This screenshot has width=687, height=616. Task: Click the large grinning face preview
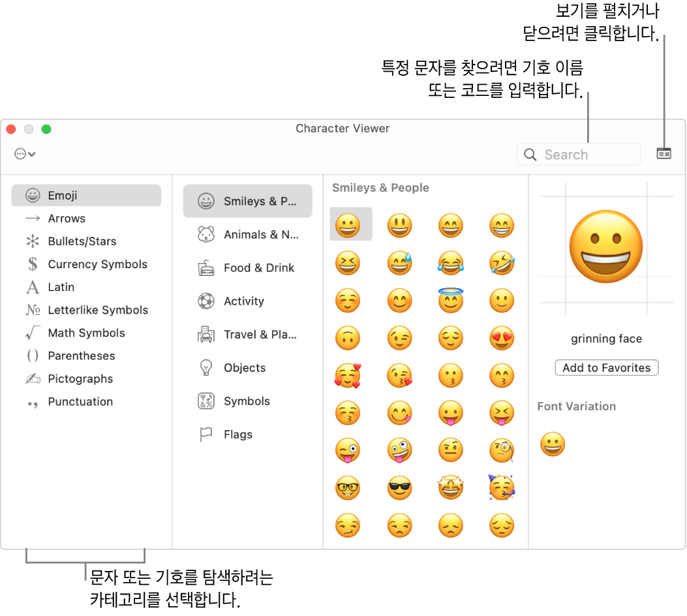[606, 247]
